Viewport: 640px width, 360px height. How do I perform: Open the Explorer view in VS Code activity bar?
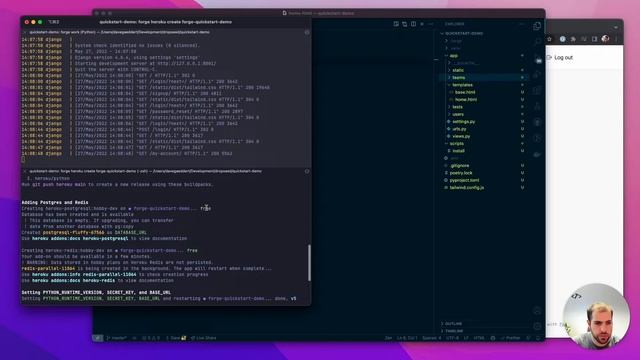click(537, 26)
